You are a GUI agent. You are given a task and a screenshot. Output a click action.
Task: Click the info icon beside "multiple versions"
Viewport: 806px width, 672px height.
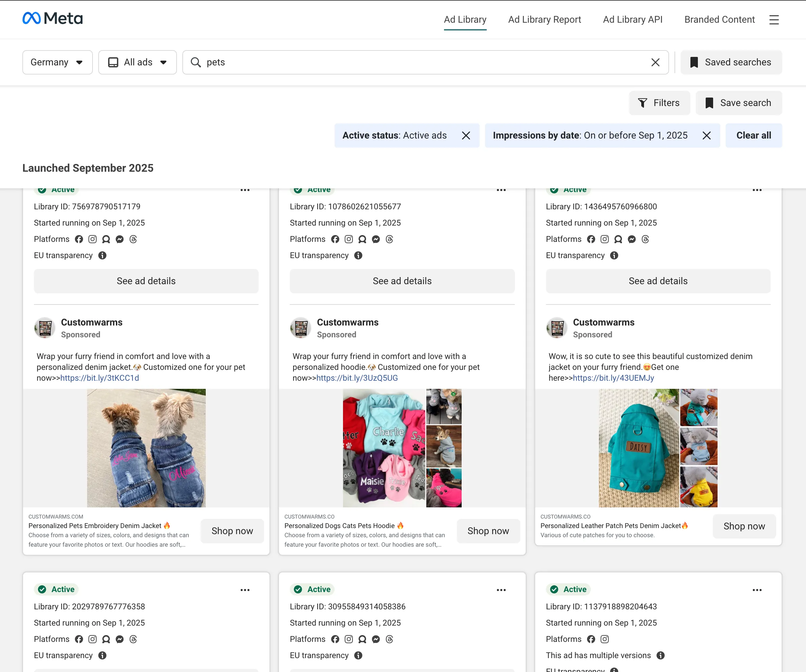tap(660, 655)
